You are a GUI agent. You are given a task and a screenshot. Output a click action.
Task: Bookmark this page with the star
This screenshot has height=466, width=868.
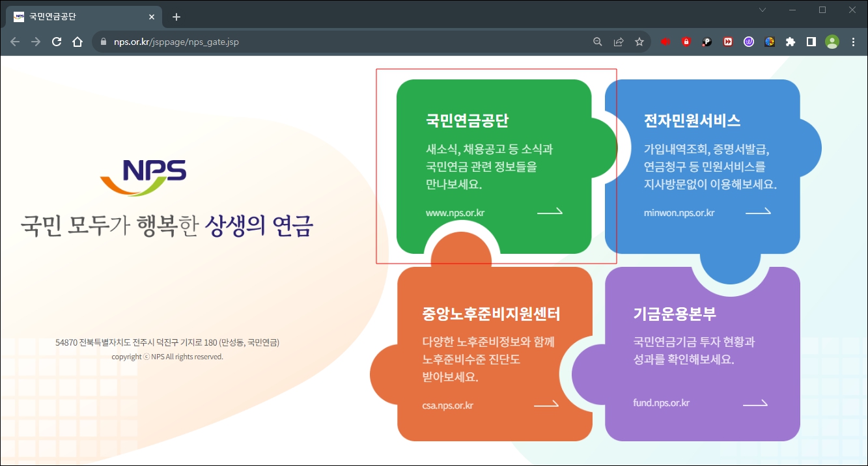[639, 42]
